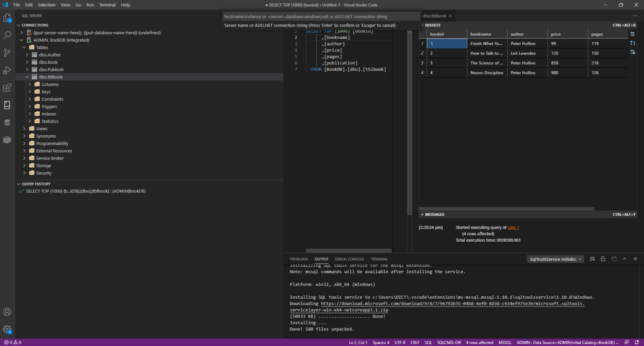
Task: Open the Run and Debug view
Action: pos(7,70)
